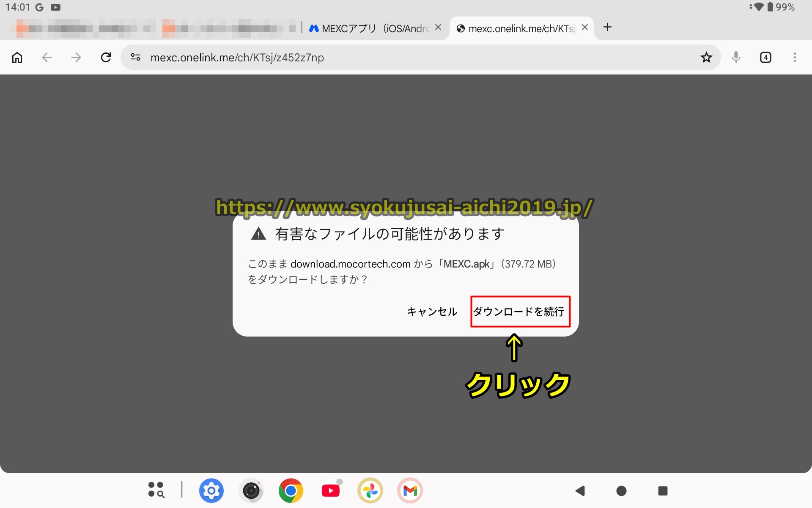Tap the Google G status bar icon
This screenshot has height=508, width=812.
click(x=39, y=7)
